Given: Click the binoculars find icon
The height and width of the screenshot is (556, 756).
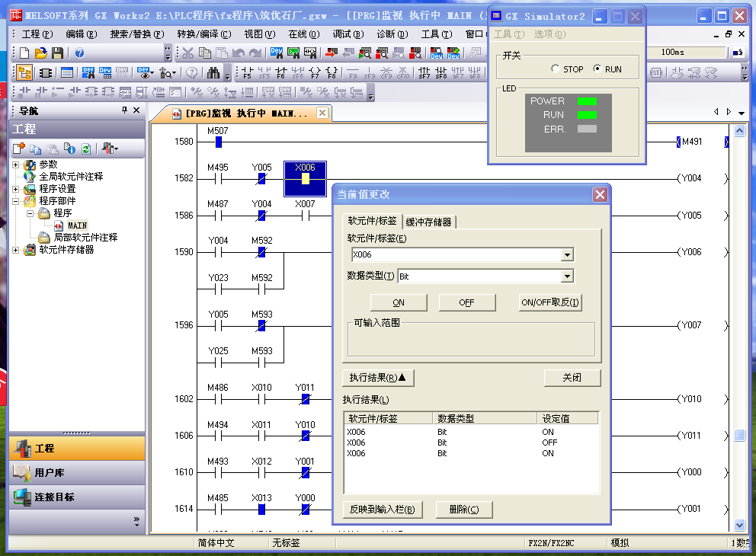Looking at the screenshot, I should tap(213, 73).
